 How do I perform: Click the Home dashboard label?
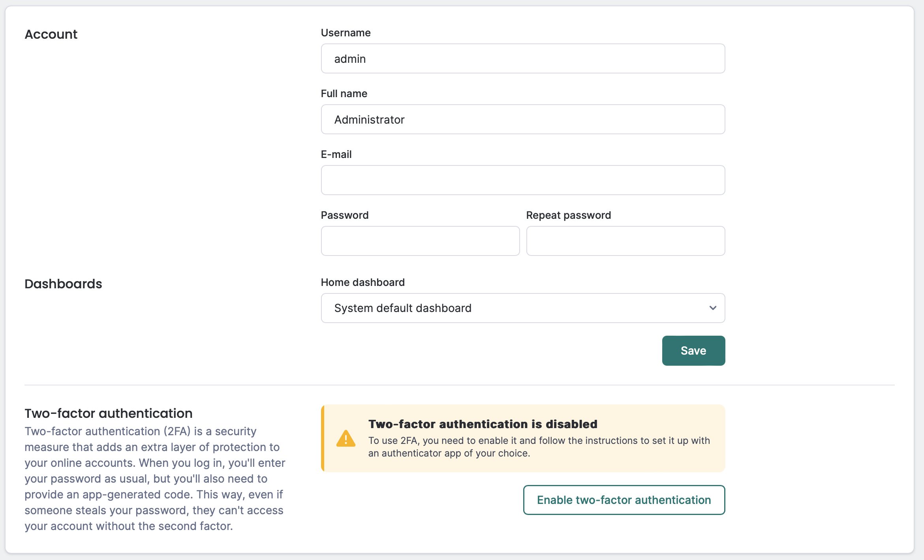click(362, 282)
